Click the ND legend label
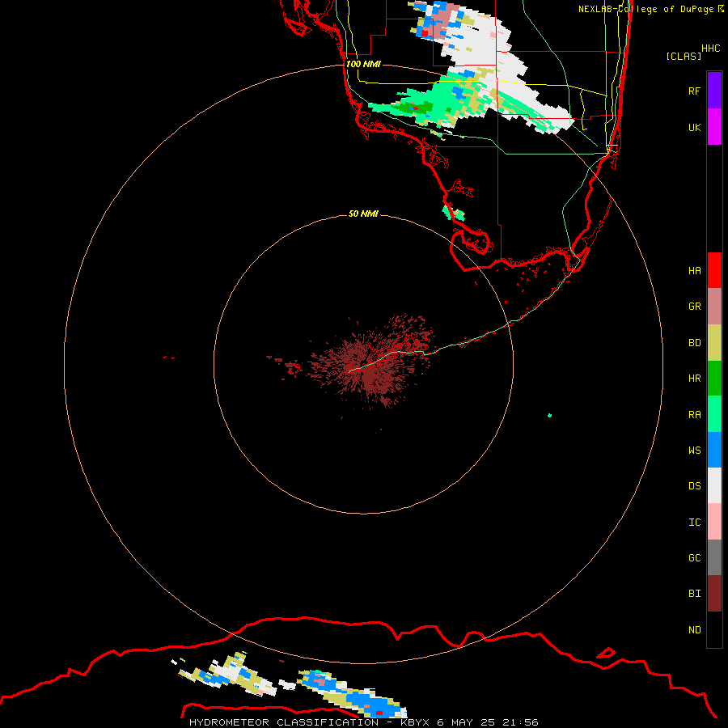 [x=694, y=630]
